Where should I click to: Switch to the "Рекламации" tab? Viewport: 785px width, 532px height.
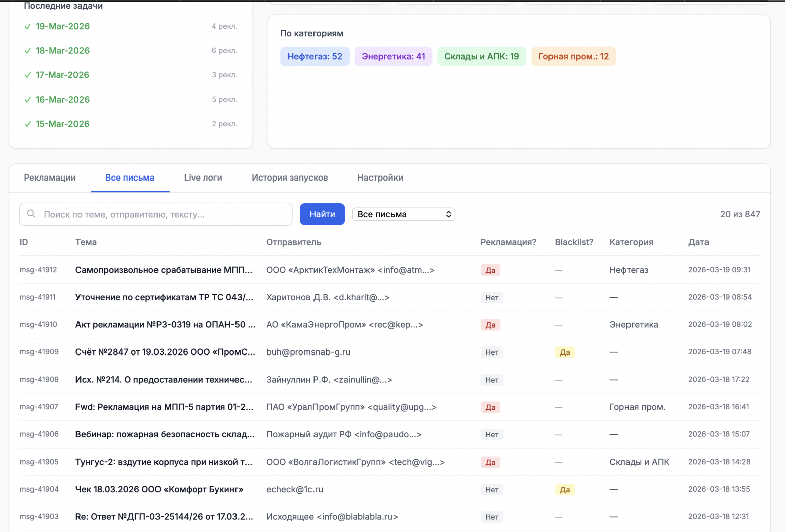[49, 178]
